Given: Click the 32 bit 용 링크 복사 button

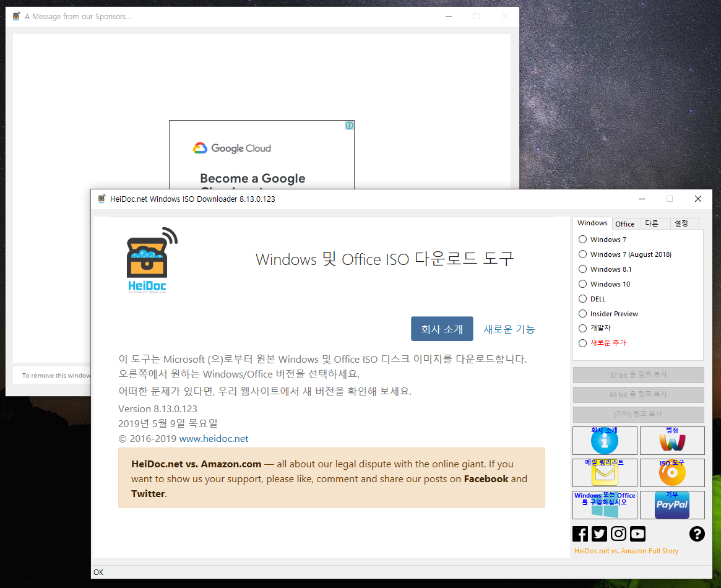Looking at the screenshot, I should click(638, 374).
